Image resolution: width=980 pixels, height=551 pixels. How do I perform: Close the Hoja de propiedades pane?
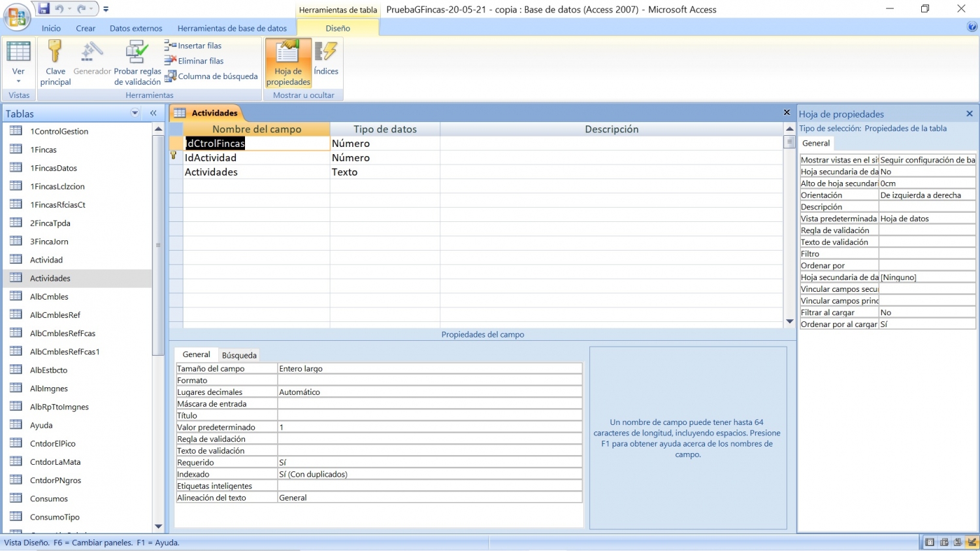(970, 114)
